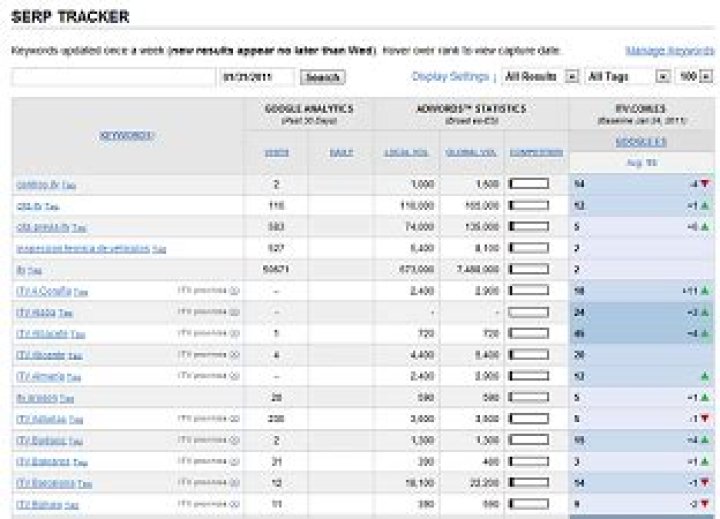The height and width of the screenshot is (519, 720).
Task: Focus the keyword search text field
Action: click(113, 77)
